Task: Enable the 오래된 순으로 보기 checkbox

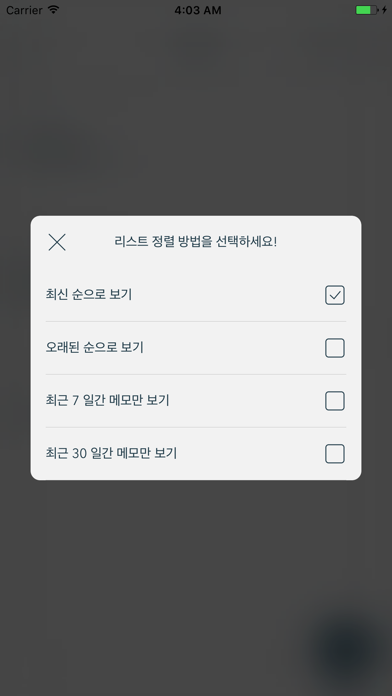Action: point(335,348)
